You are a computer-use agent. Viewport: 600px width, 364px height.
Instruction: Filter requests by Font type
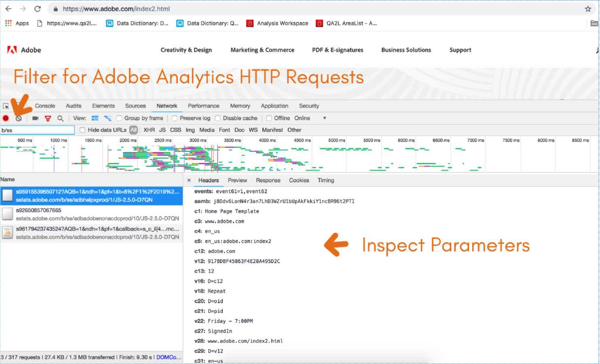224,130
